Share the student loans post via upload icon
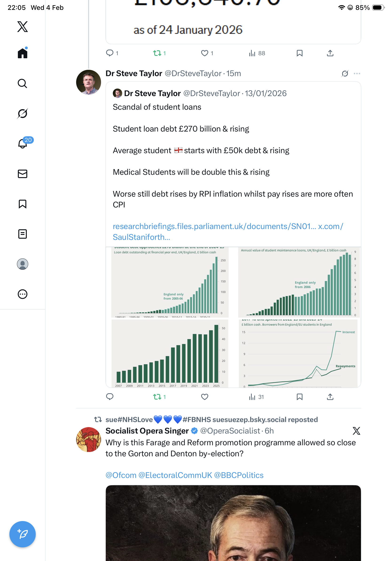Viewport: 392px width, 561px height. (330, 397)
